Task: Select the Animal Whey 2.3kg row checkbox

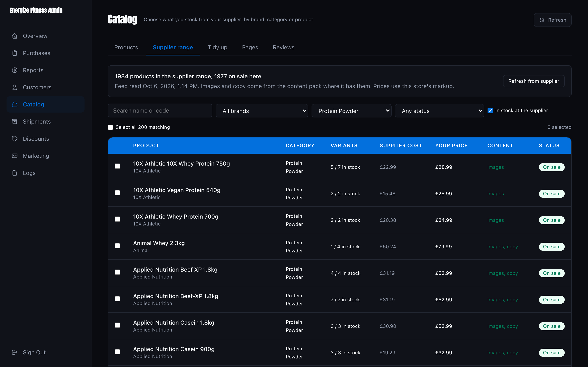Action: (117, 246)
